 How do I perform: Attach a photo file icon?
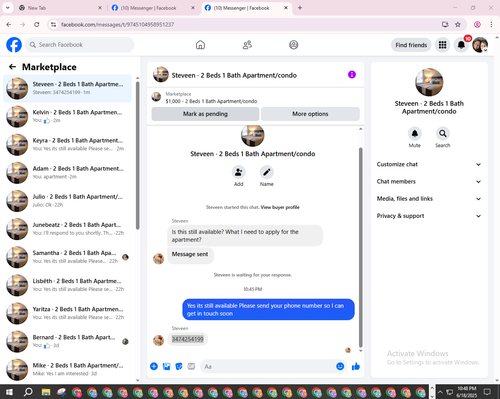(x=166, y=366)
